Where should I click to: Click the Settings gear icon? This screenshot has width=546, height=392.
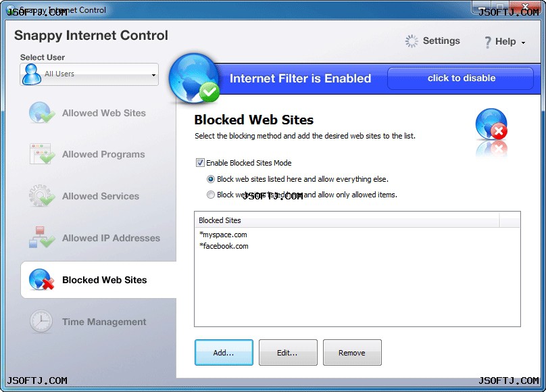coord(412,41)
